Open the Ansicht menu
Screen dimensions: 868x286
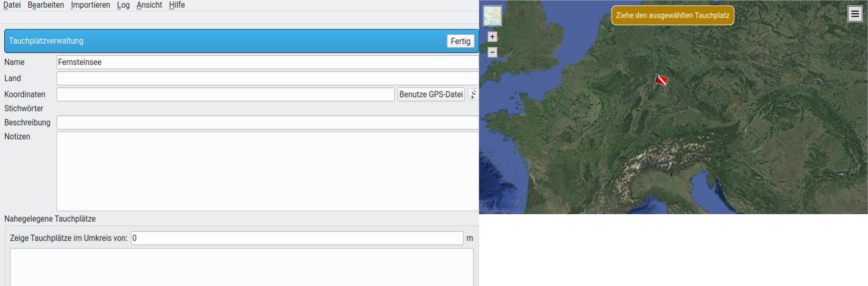click(x=149, y=5)
